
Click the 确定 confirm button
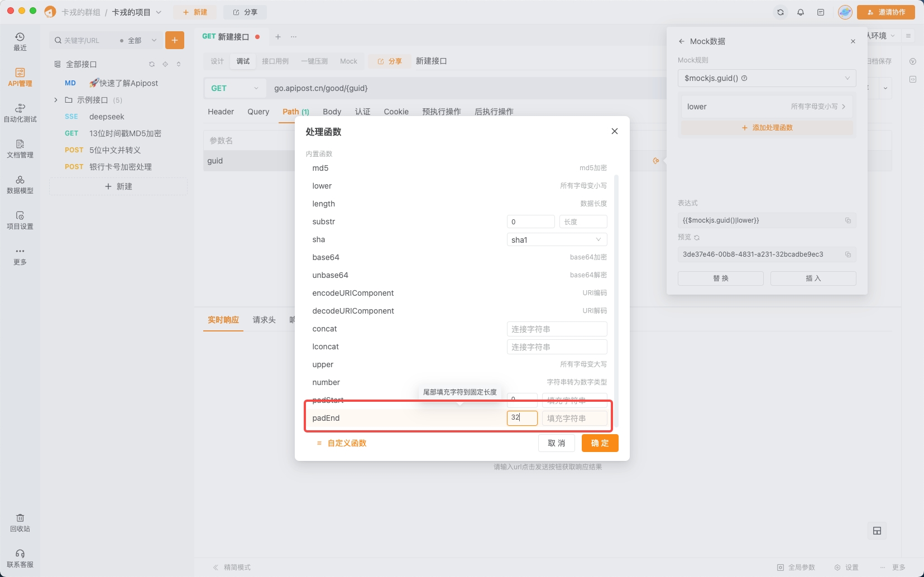600,443
